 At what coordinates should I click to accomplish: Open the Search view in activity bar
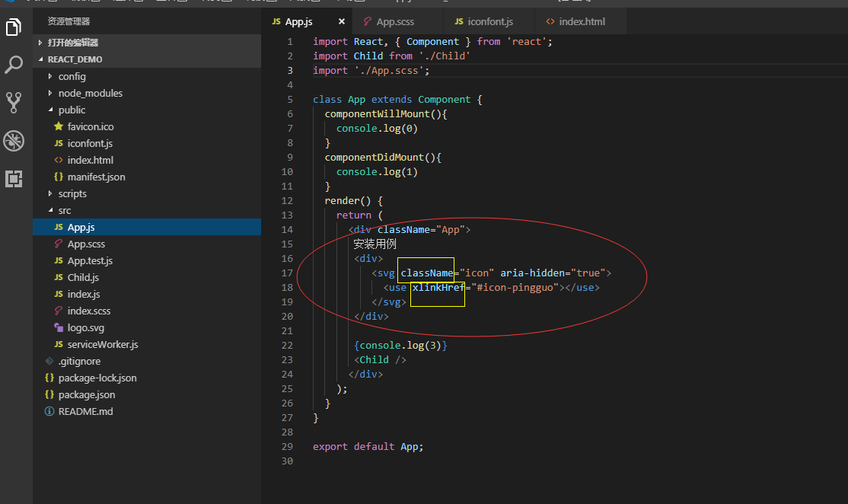tap(14, 65)
